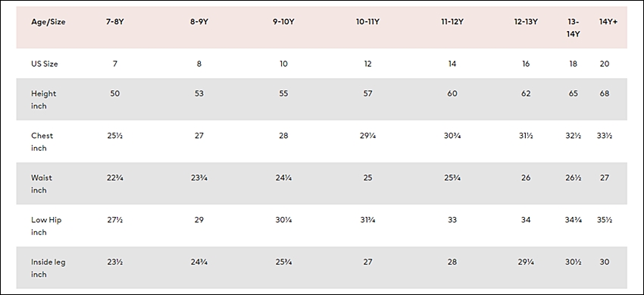
Task: Click the 11-12Y column header
Action: [x=452, y=22]
